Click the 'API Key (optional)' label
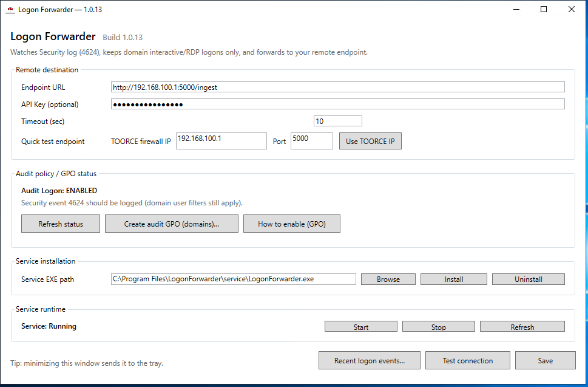The image size is (588, 387). point(50,104)
